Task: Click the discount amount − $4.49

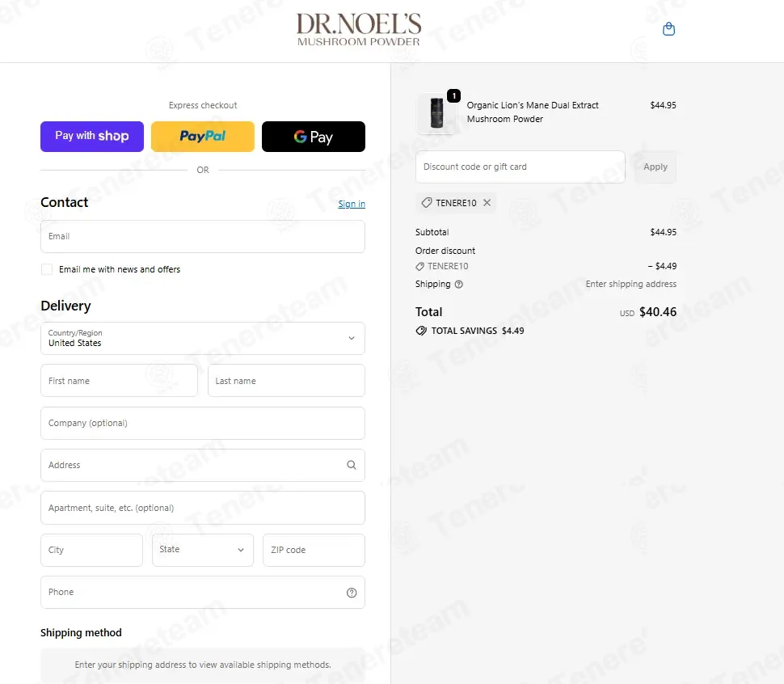Action: [x=662, y=266]
